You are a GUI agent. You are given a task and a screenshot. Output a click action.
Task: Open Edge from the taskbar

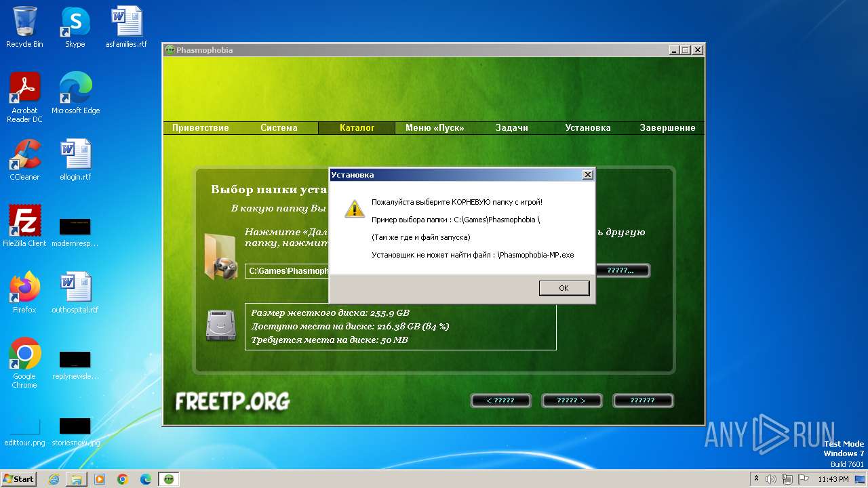[x=146, y=479]
